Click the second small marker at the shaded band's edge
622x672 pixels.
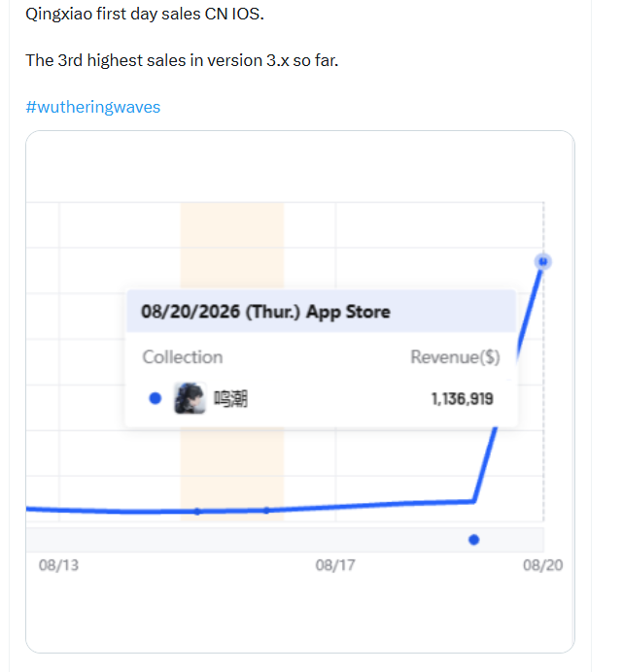[x=266, y=511]
